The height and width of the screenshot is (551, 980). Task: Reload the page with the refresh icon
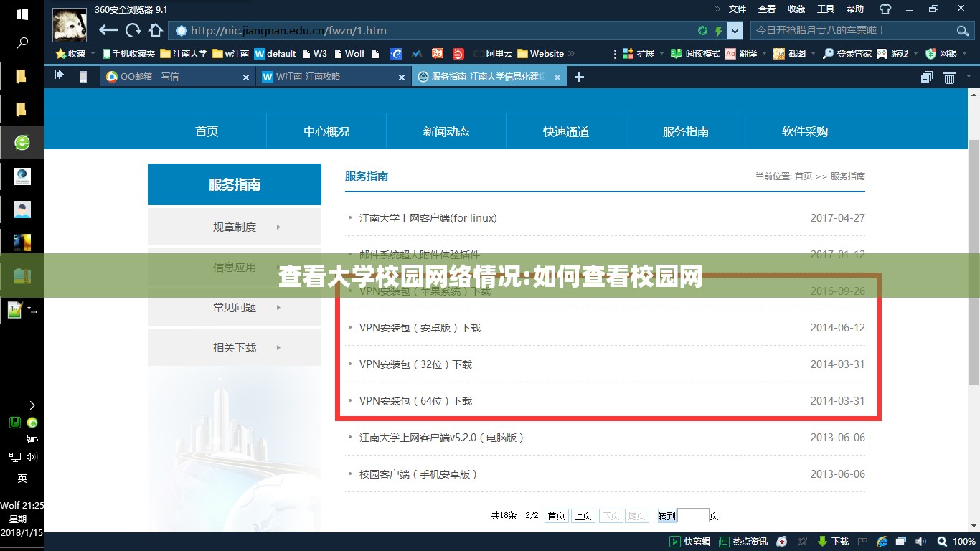pos(133,30)
